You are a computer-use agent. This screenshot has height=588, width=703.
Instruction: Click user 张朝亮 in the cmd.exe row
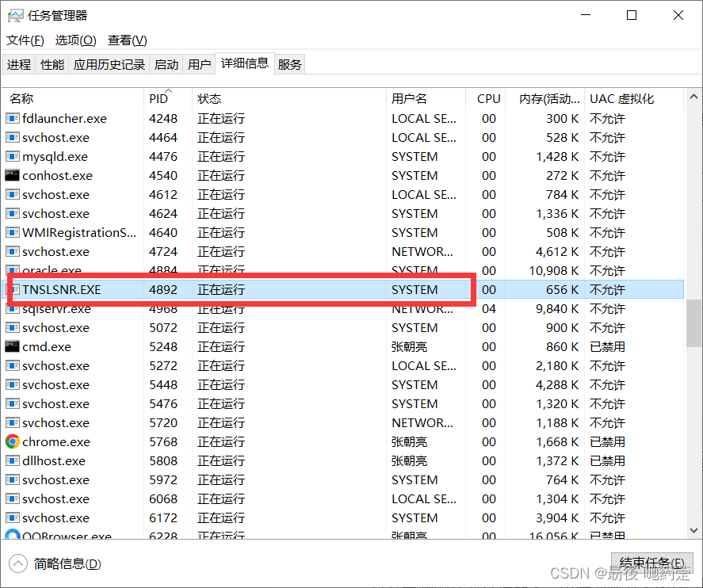[x=409, y=346]
